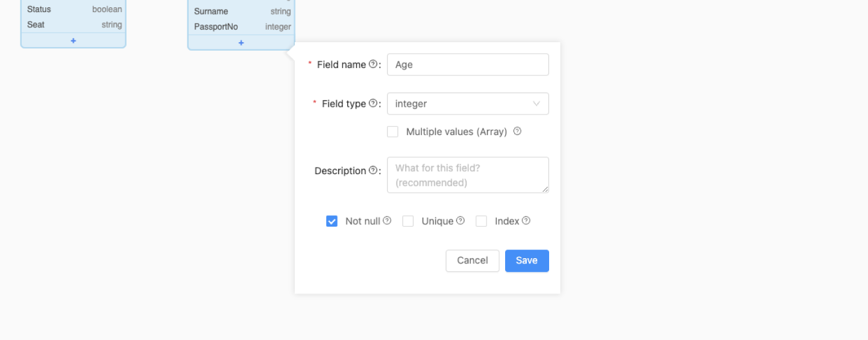Click the Field type chevron arrow
Image resolution: width=868 pixels, height=340 pixels.
click(536, 104)
